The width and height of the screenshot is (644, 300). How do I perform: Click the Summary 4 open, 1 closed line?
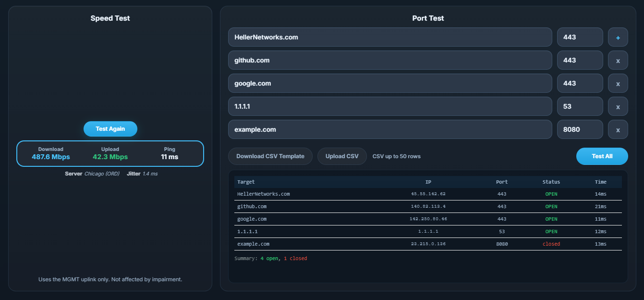(271, 258)
